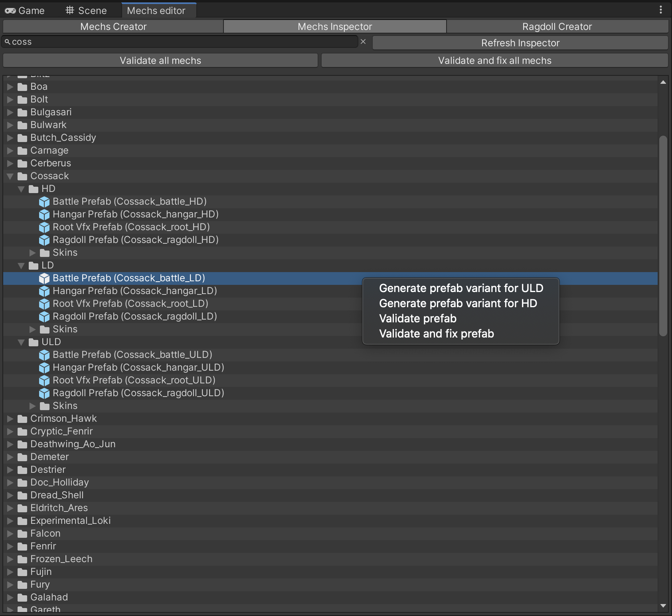Click the search magnifier icon
672x616 pixels.
pos(7,42)
